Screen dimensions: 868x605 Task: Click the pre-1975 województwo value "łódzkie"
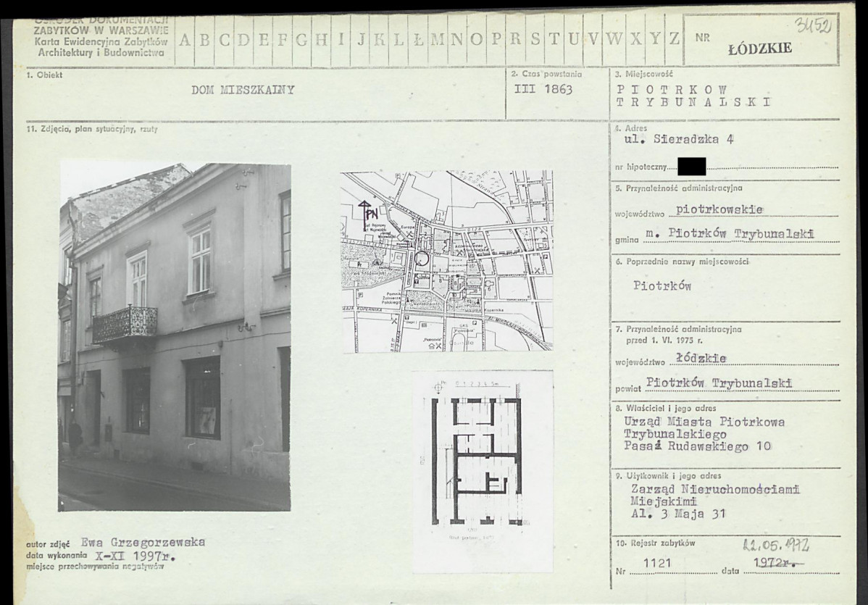(701, 358)
